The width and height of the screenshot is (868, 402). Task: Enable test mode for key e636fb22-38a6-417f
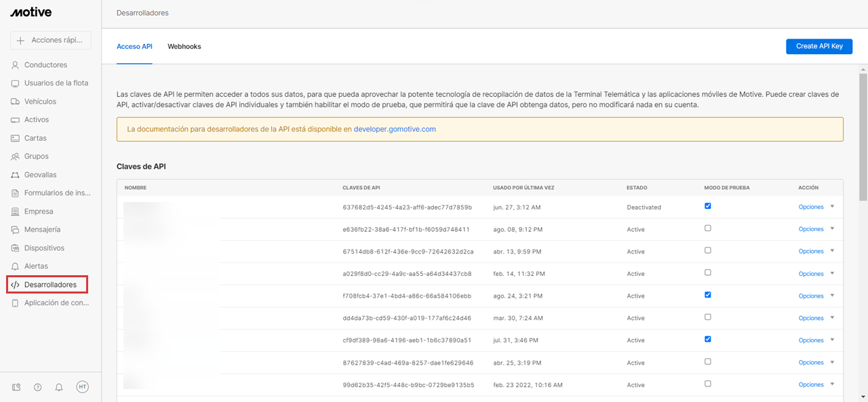tap(707, 228)
